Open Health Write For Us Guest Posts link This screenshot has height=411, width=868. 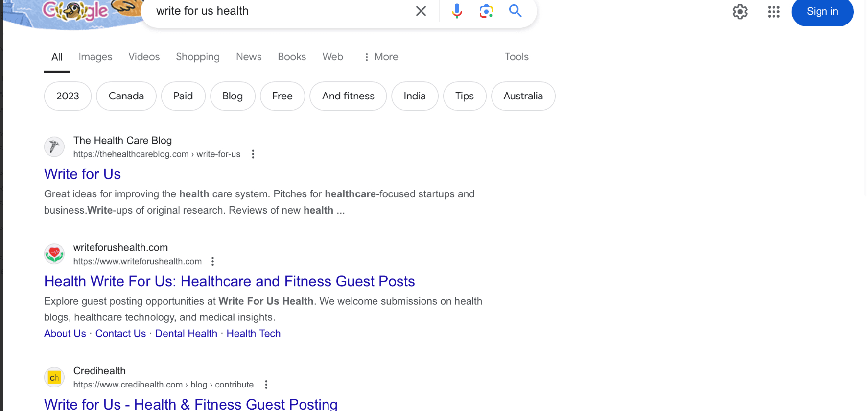pyautogui.click(x=230, y=281)
